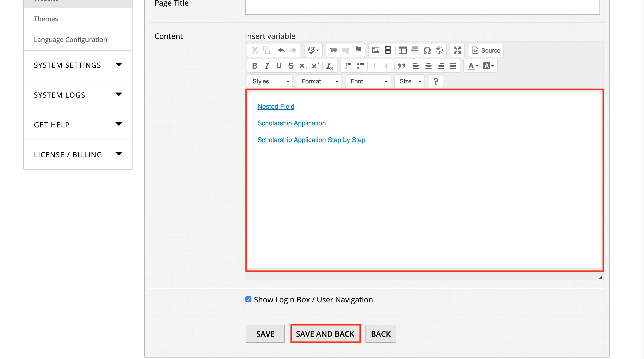Insert an anchor with the flag icon
The image size is (644, 359).
pyautogui.click(x=358, y=50)
